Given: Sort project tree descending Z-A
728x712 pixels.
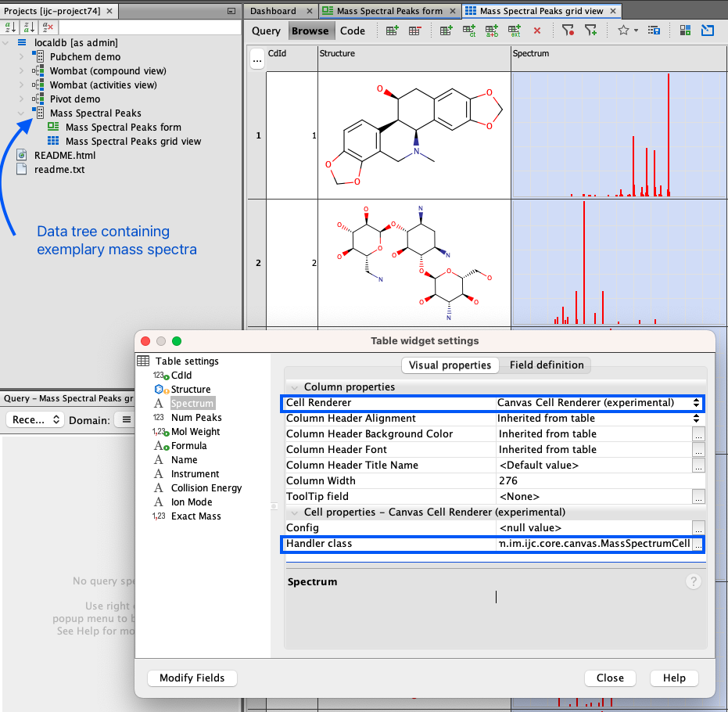Looking at the screenshot, I should 29,27.
